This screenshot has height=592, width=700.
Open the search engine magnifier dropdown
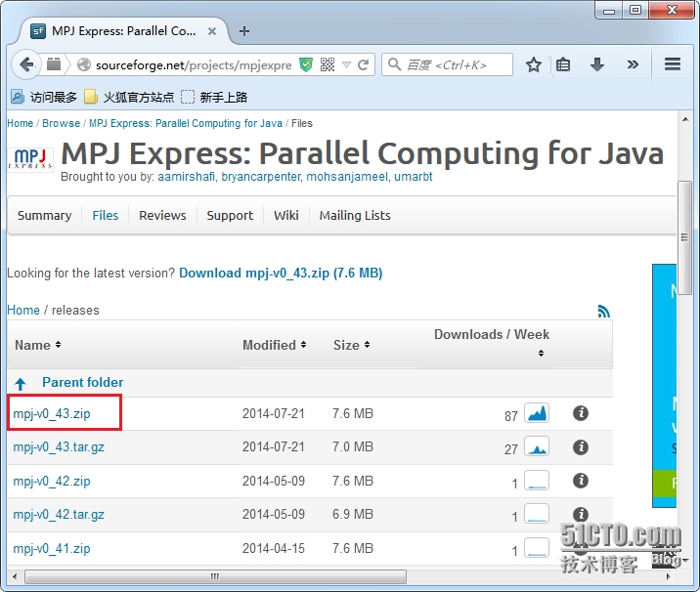[x=394, y=64]
